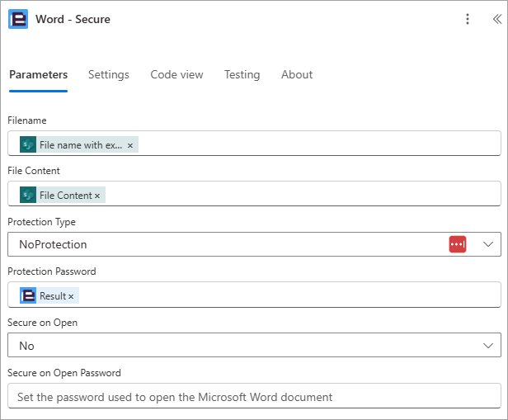Click the Encodian icon on Result token
This screenshot has height=420, width=508.
[28, 295]
